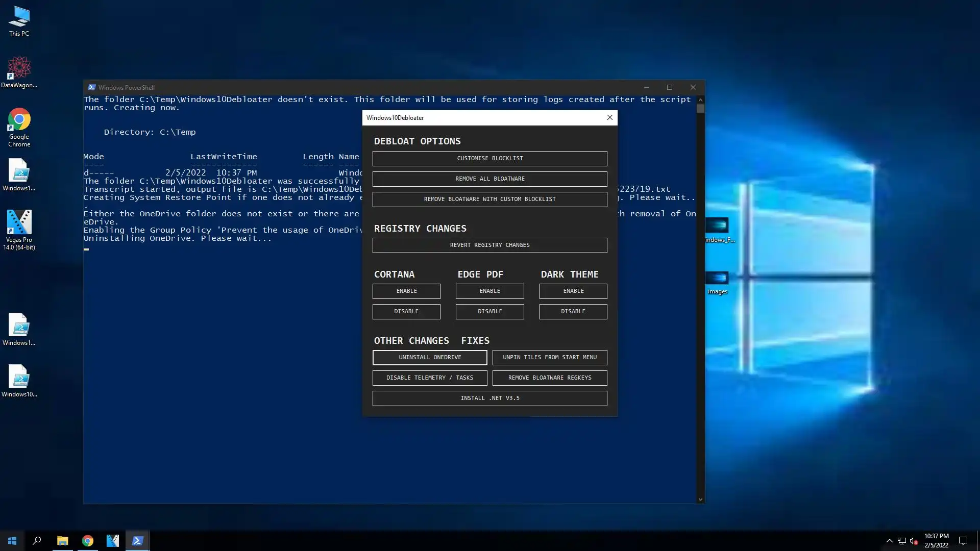This screenshot has height=551, width=980.
Task: Click the Vegas Pro taskbar icon
Action: click(112, 541)
